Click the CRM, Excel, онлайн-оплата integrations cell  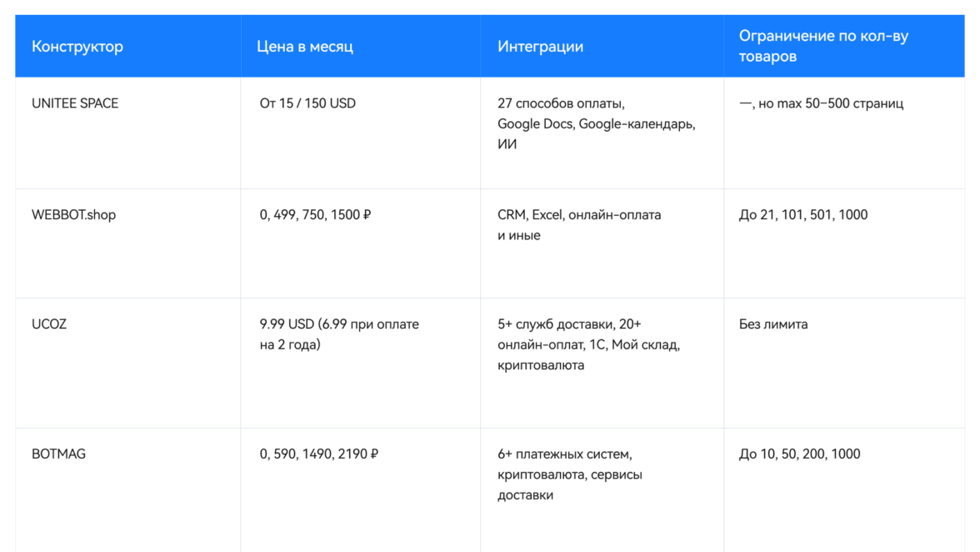coord(579,224)
